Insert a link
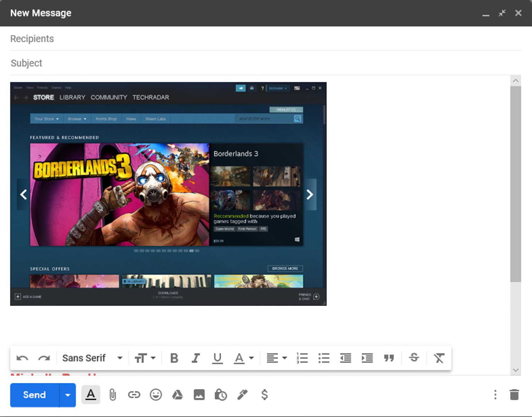 (134, 395)
